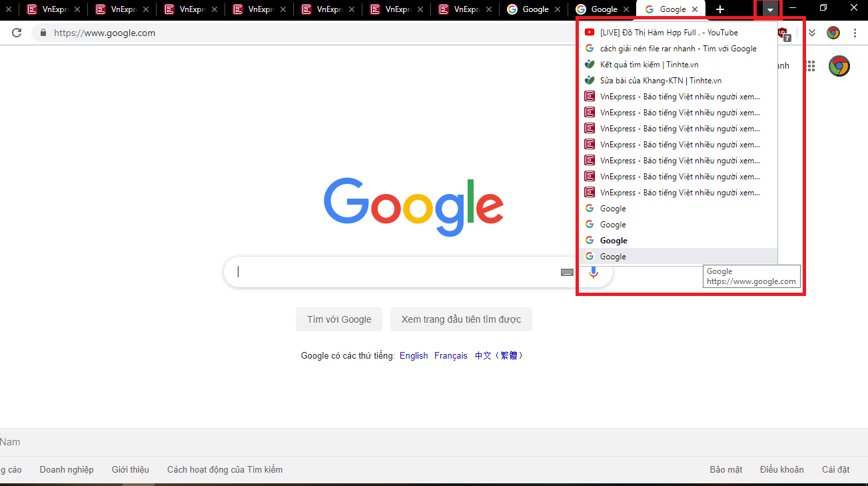Switch Google language to English

tap(414, 355)
